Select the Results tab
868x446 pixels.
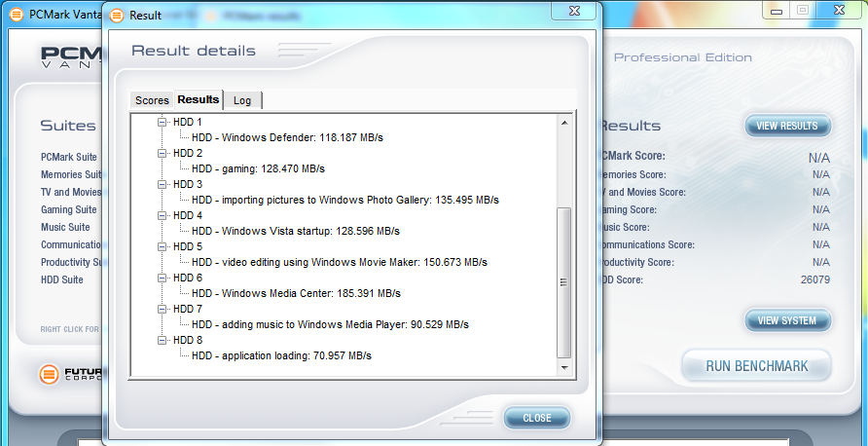tap(199, 99)
